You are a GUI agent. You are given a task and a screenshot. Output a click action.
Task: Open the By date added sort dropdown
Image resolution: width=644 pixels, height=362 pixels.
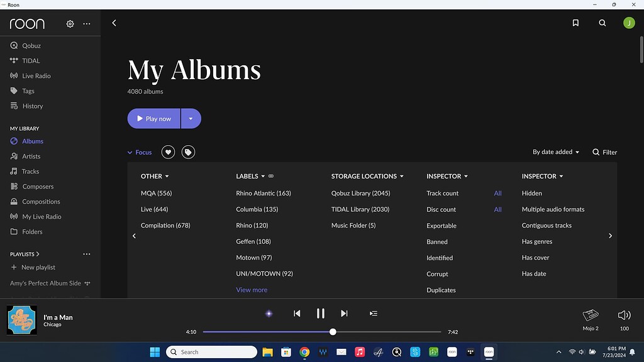click(555, 151)
